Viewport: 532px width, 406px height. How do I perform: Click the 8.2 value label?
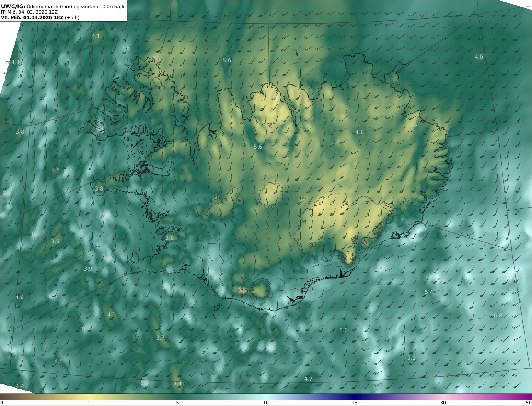86,329
